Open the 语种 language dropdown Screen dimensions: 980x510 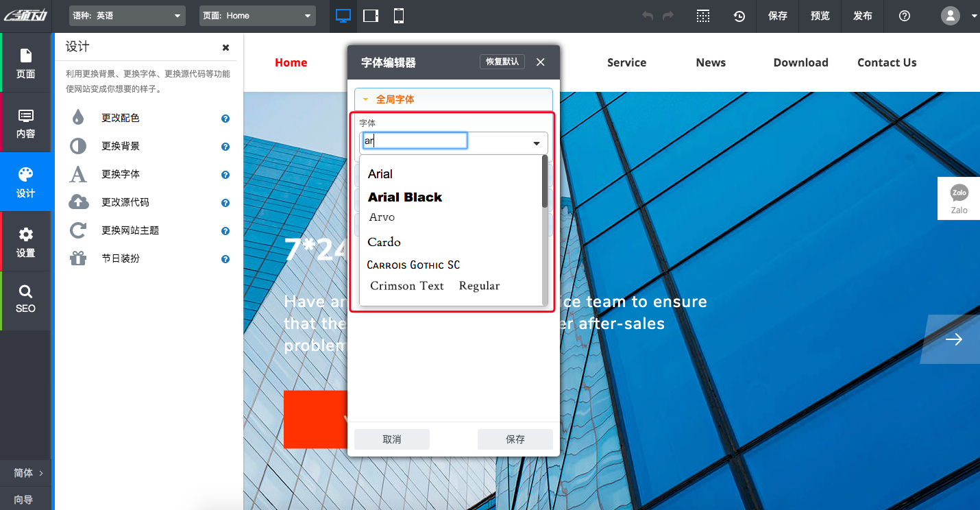[127, 16]
